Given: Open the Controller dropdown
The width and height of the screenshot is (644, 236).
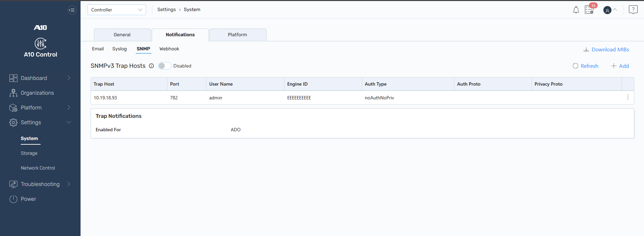Looking at the screenshot, I should pos(116,10).
